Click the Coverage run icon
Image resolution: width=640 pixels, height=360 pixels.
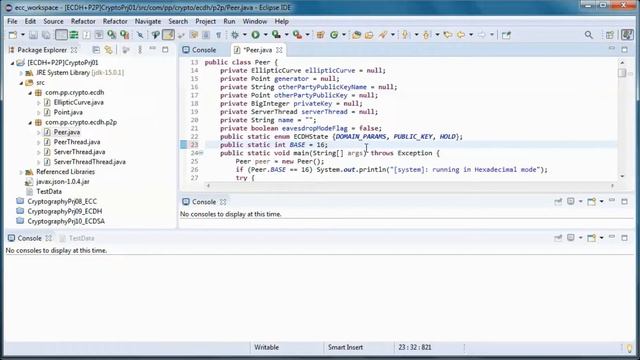(x=276, y=35)
